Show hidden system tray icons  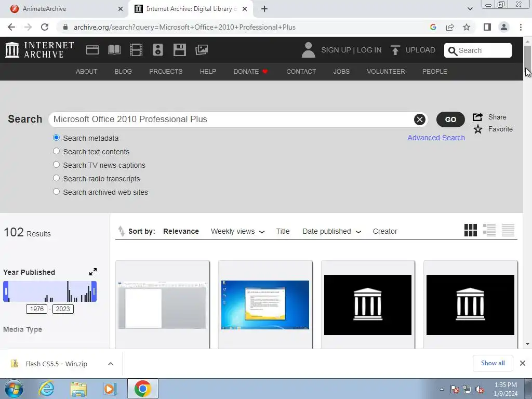point(442,389)
